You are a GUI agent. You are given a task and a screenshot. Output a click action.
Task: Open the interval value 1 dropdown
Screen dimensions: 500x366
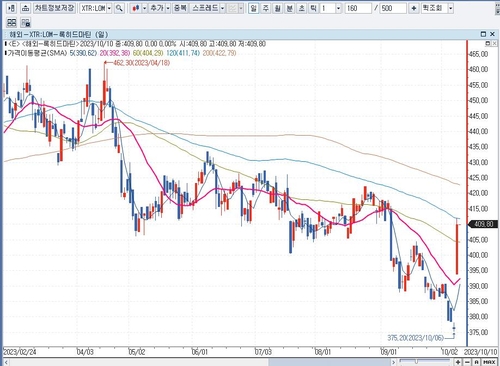point(339,8)
